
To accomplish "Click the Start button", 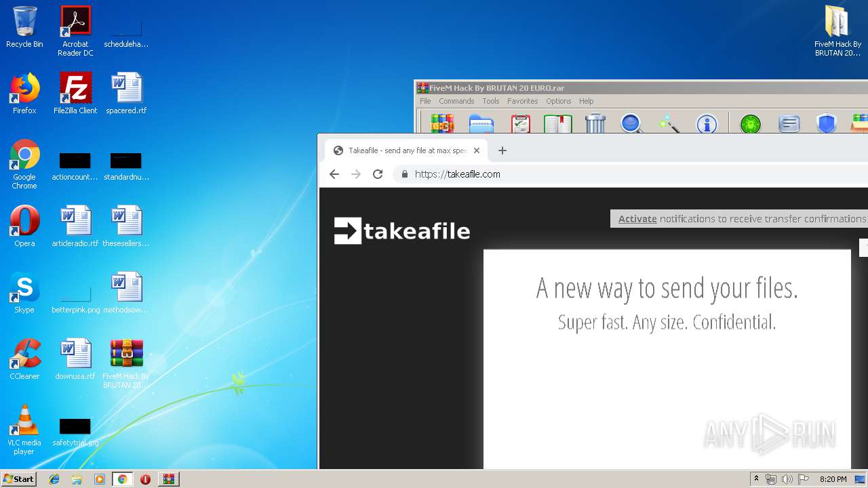I will 19,479.
